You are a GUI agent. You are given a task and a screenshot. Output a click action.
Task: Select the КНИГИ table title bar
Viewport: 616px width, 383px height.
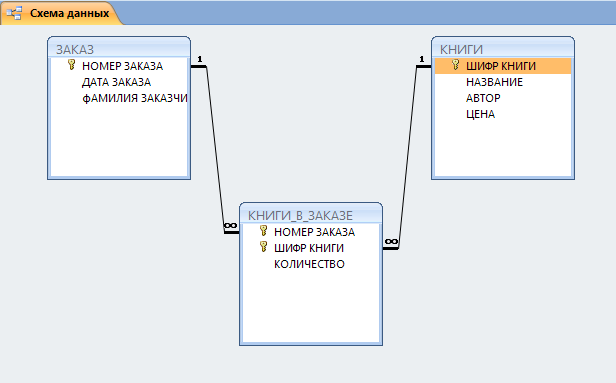502,49
